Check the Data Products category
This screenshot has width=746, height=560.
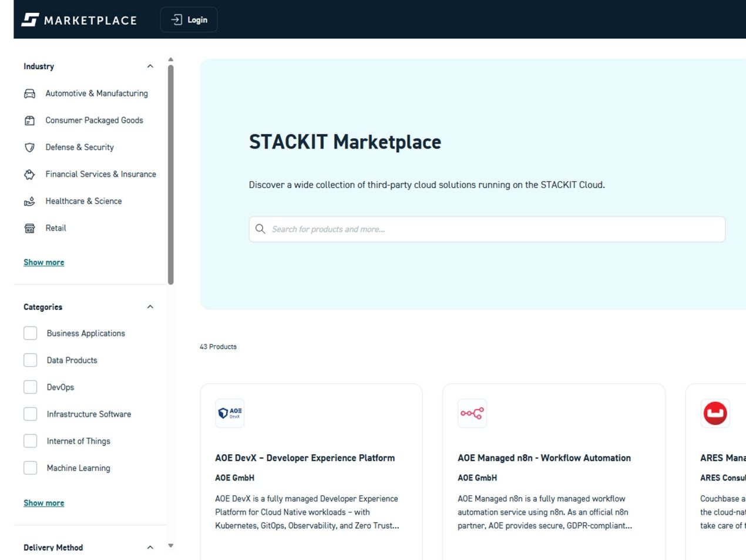(30, 360)
